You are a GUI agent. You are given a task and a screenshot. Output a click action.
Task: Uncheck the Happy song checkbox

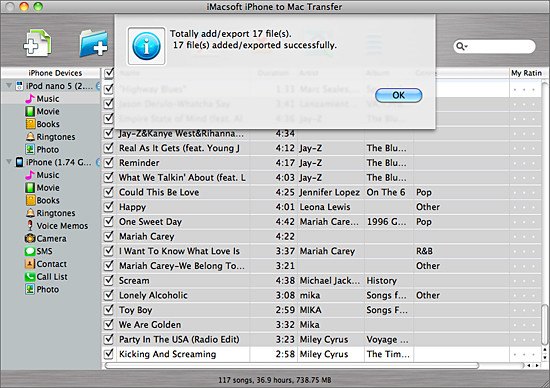[109, 207]
